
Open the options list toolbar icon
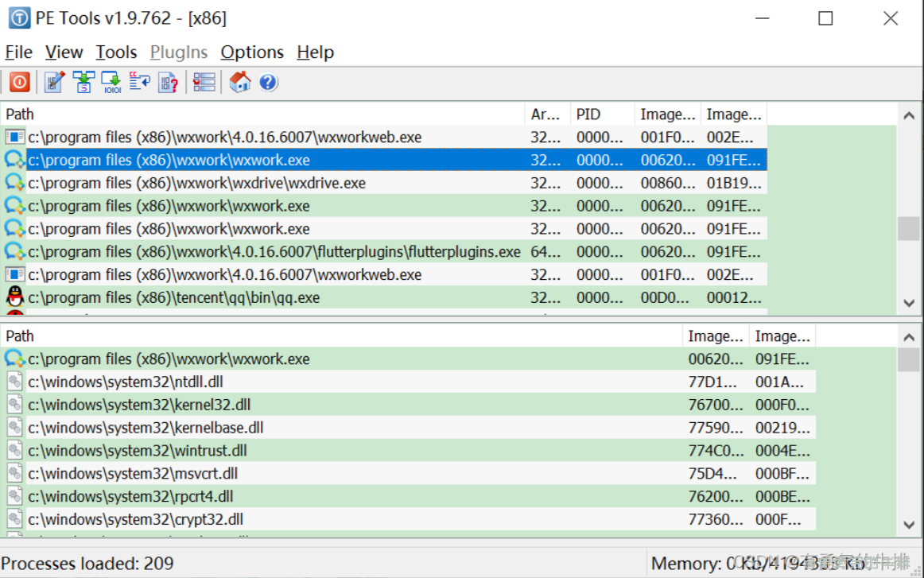pyautogui.click(x=204, y=82)
